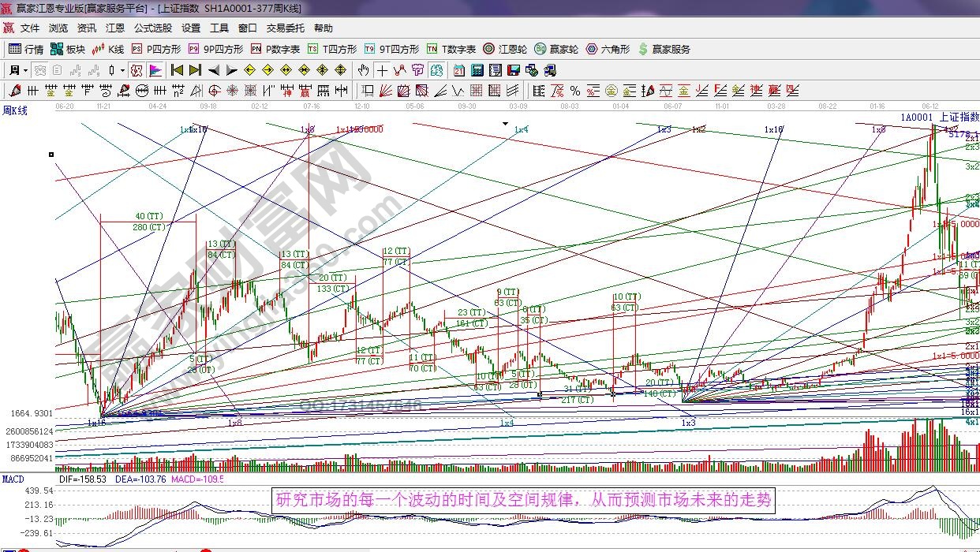The width and height of the screenshot is (980, 552).
Task: Toggle the 权 adjustment button
Action: [x=137, y=70]
